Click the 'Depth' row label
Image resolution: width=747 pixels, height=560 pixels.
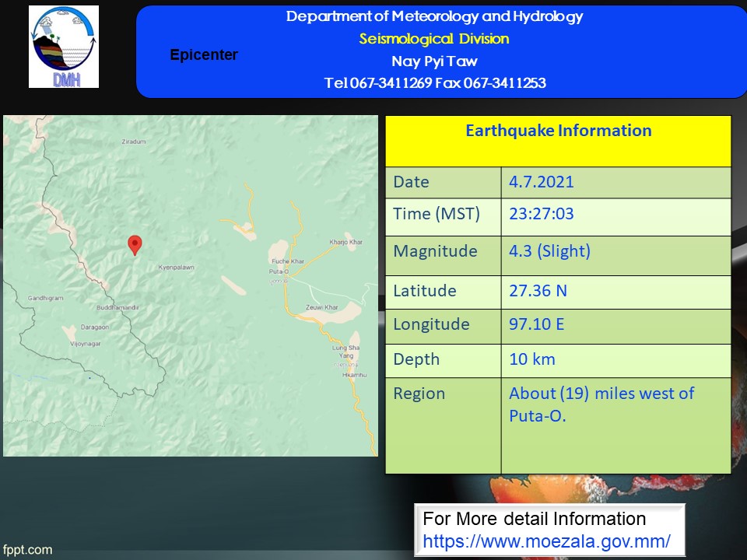[416, 359]
